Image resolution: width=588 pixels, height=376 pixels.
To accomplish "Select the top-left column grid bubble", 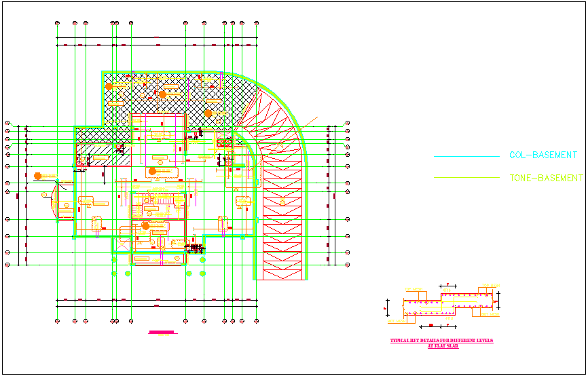I will pos(56,23).
